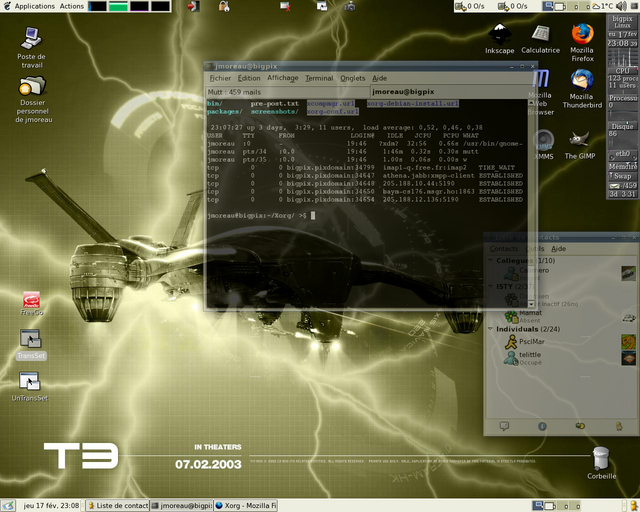This screenshot has height=512, width=640.
Task: Open the Onglets menu in the terminal
Action: point(353,78)
